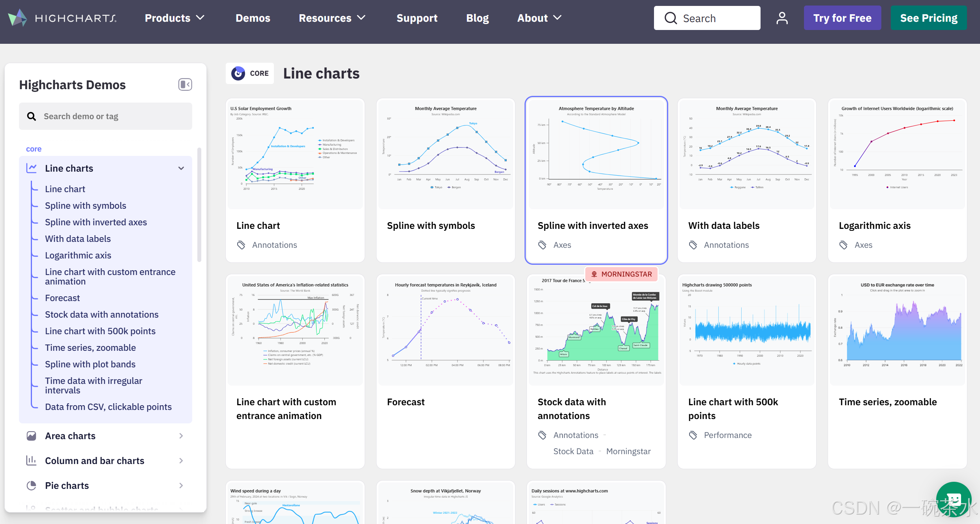This screenshot has width=980, height=524.
Task: Toggle the sidebar collapse icon near Highcharts Demos
Action: (185, 84)
